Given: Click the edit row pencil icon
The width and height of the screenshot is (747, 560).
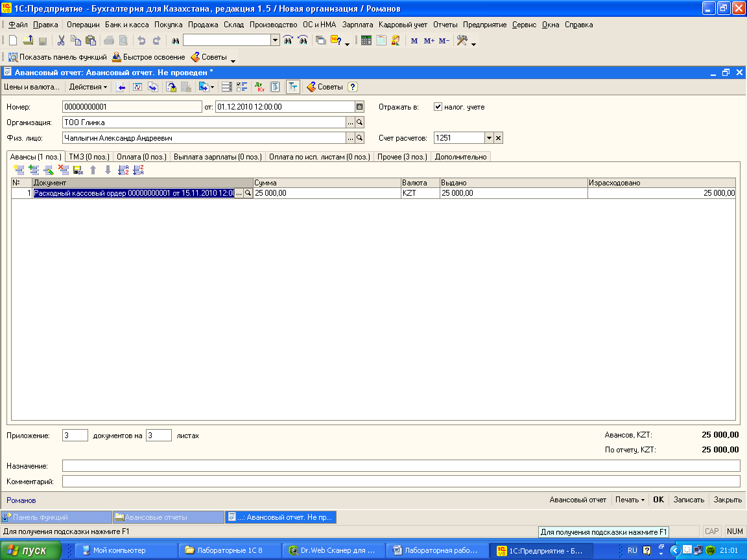Looking at the screenshot, I should pyautogui.click(x=49, y=170).
